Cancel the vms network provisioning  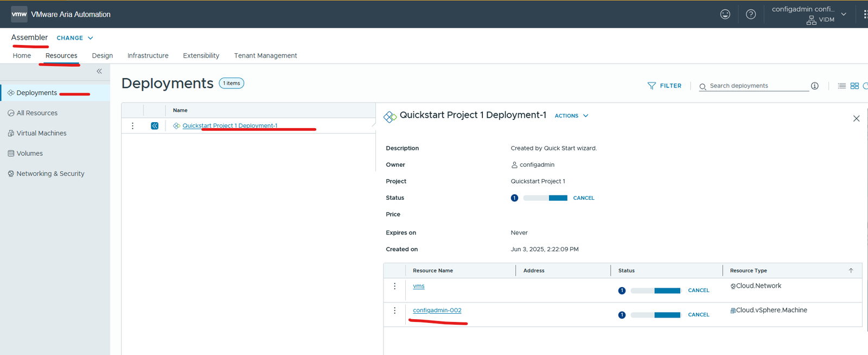point(699,290)
